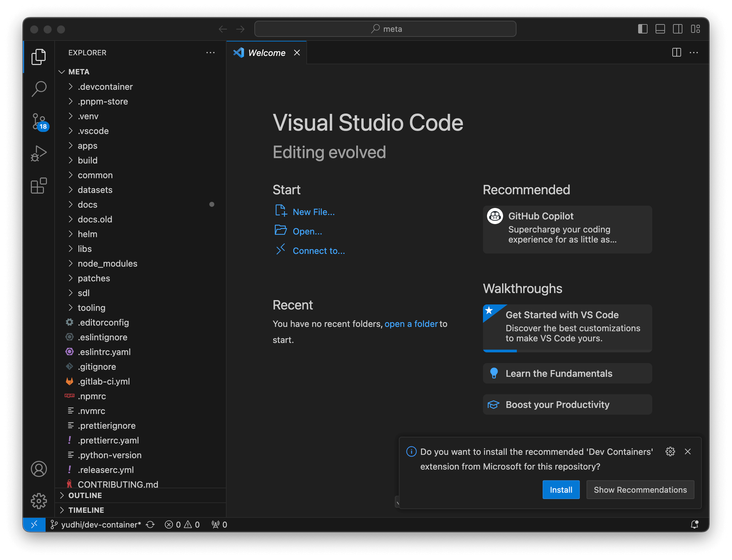Open the Accounts icon in activity bar
The image size is (732, 560).
click(x=39, y=469)
